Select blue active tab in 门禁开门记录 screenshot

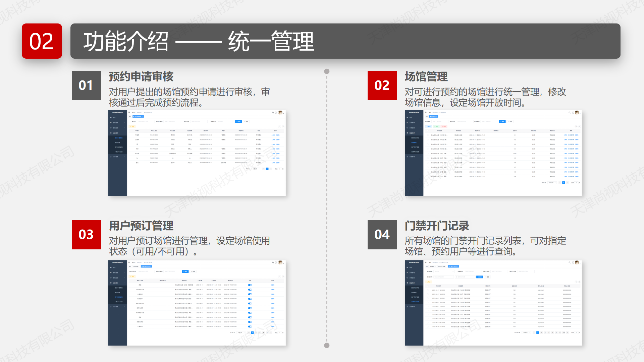(x=453, y=266)
